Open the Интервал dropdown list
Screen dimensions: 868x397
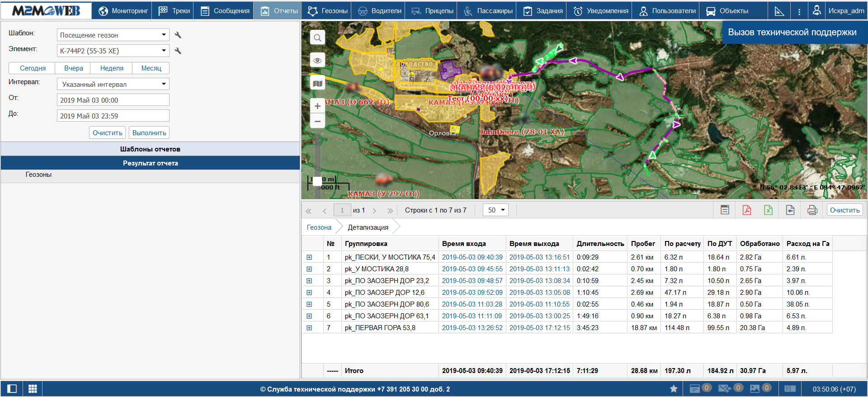tap(113, 84)
